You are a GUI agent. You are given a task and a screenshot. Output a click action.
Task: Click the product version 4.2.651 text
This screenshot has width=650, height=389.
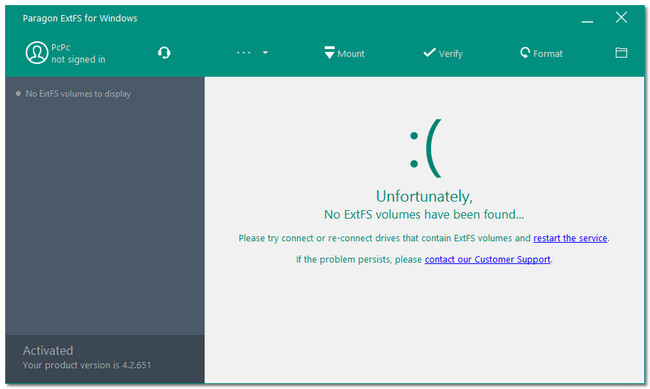click(x=87, y=365)
